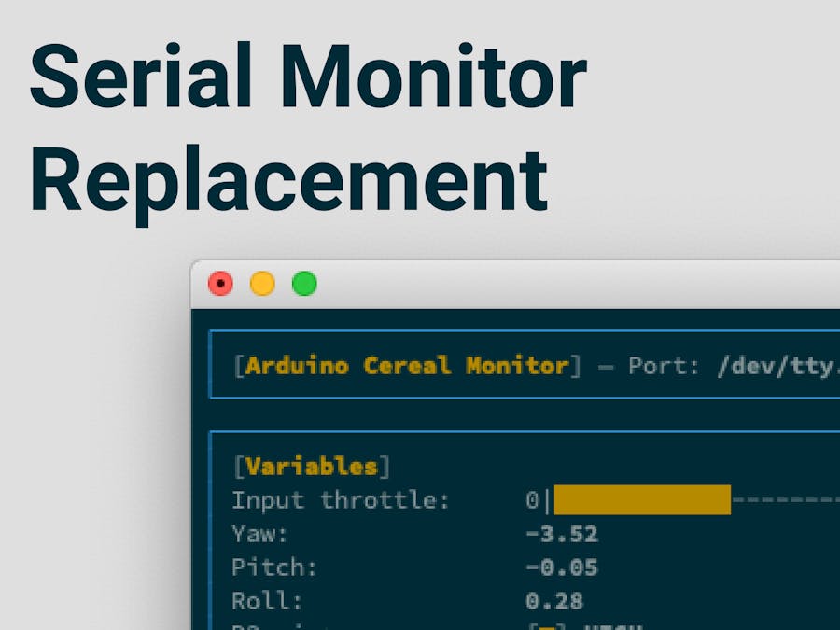
Task: Minimize the terminal window with yellow button
Action: coord(262,284)
